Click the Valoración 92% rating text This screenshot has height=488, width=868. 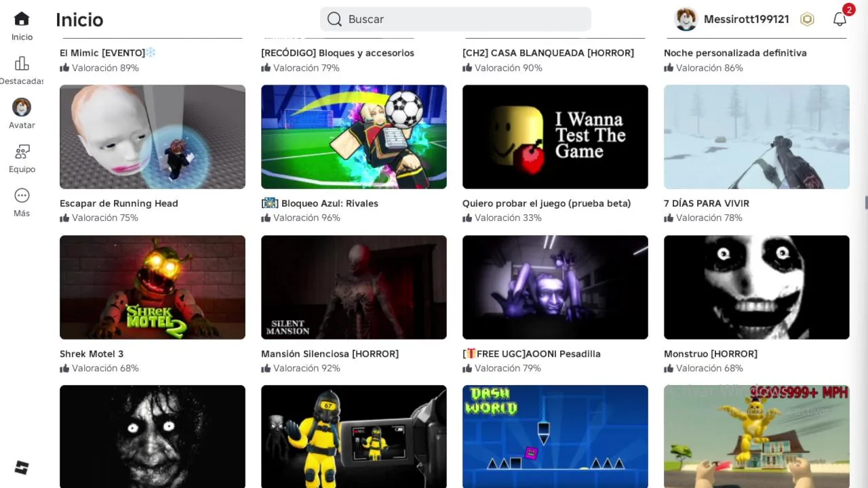[307, 368]
